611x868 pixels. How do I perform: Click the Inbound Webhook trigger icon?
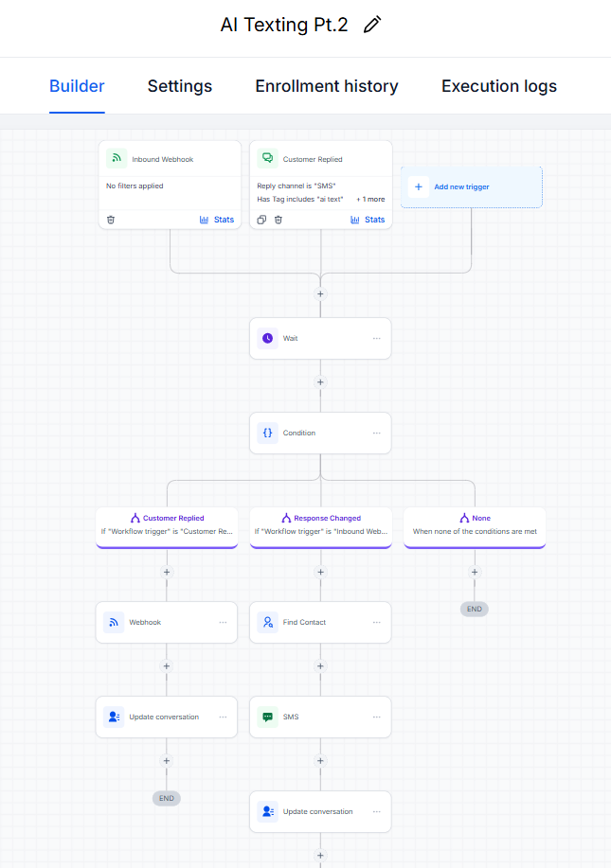click(117, 158)
